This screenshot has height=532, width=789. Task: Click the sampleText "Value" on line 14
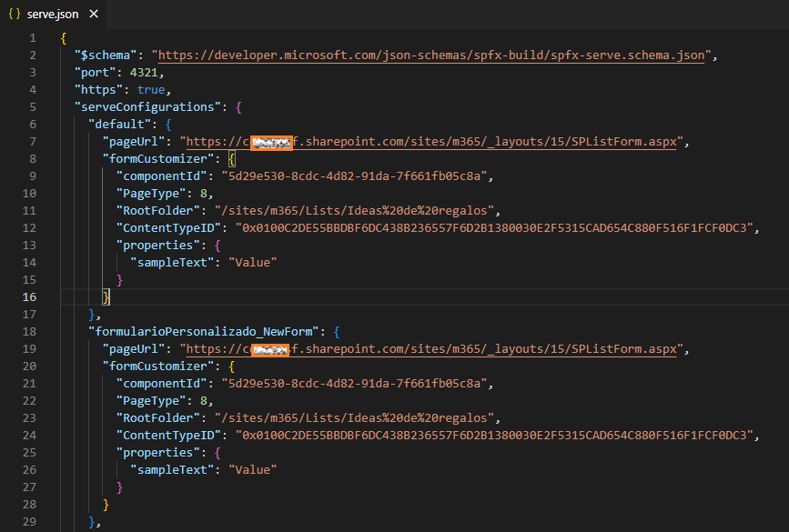click(253, 263)
